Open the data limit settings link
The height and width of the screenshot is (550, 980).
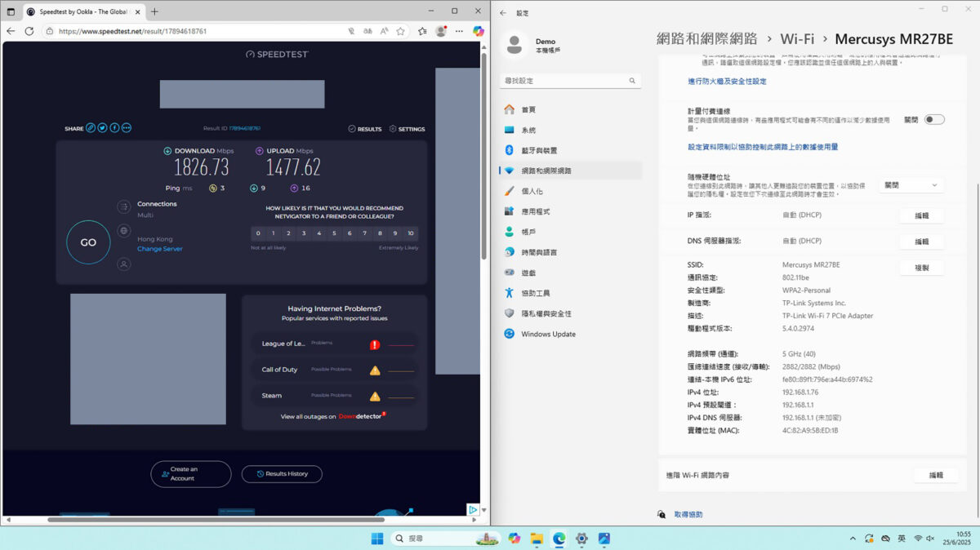point(763,147)
